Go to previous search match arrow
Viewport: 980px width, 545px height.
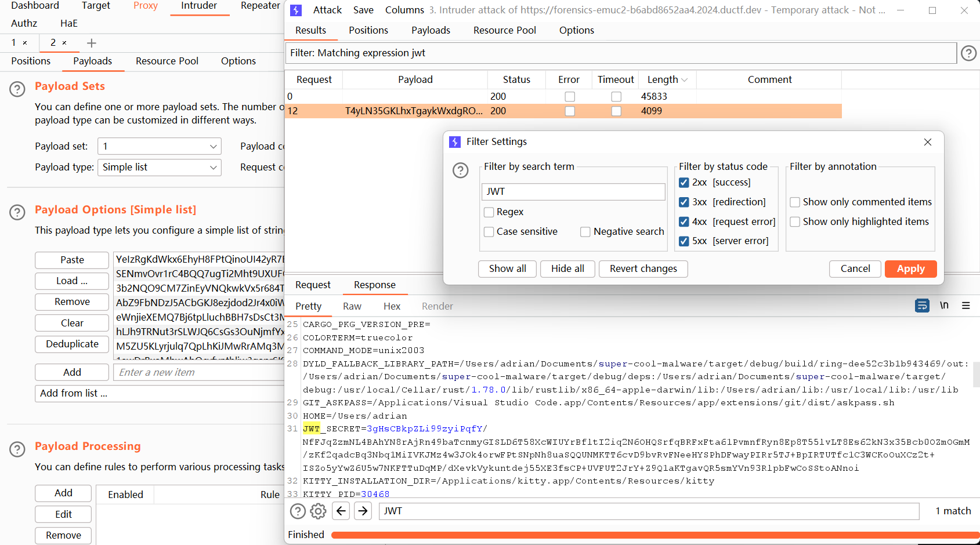click(x=341, y=511)
